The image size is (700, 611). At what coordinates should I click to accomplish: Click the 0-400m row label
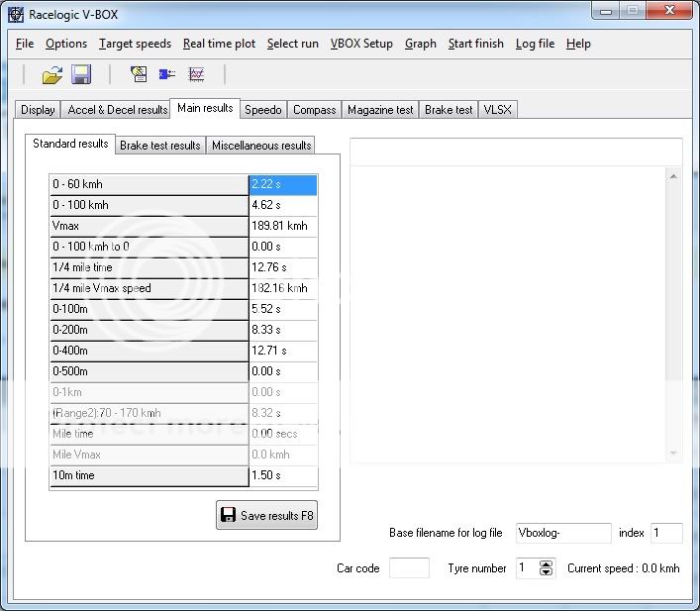click(150, 351)
